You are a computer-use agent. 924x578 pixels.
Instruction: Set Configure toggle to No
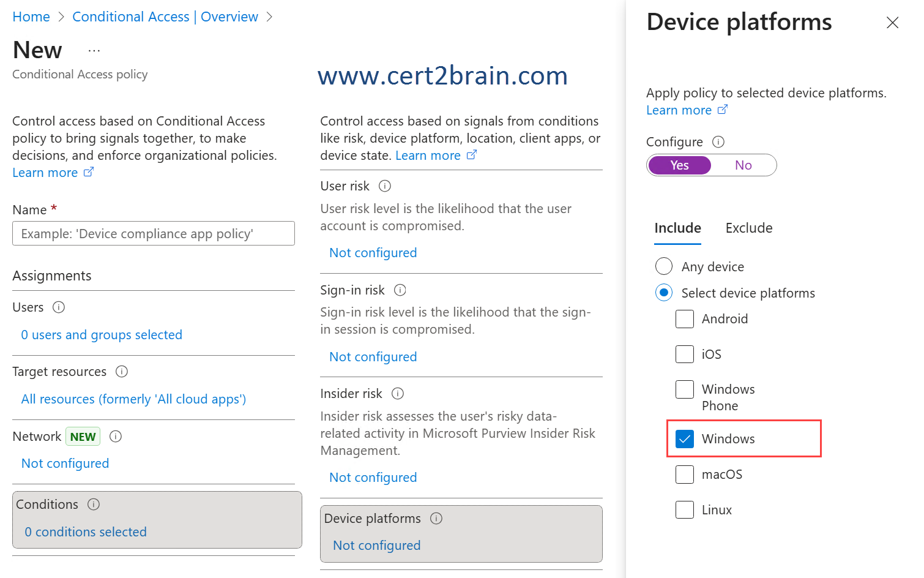tap(743, 165)
